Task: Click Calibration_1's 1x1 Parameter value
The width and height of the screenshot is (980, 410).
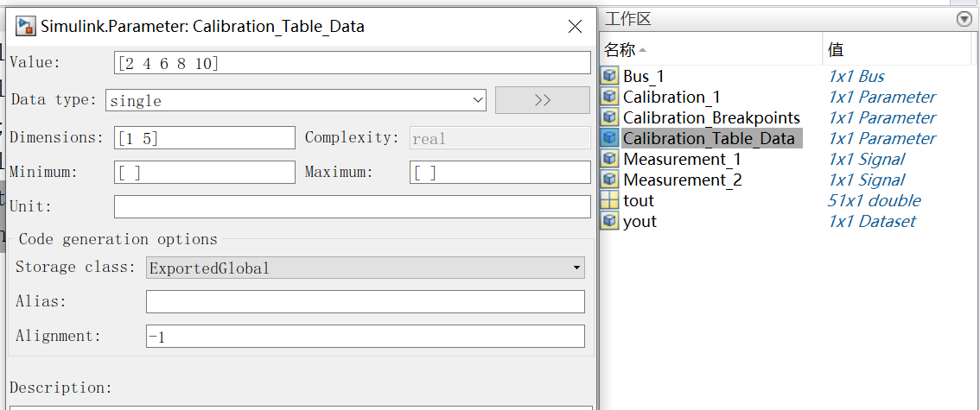Action: pyautogui.click(x=881, y=97)
